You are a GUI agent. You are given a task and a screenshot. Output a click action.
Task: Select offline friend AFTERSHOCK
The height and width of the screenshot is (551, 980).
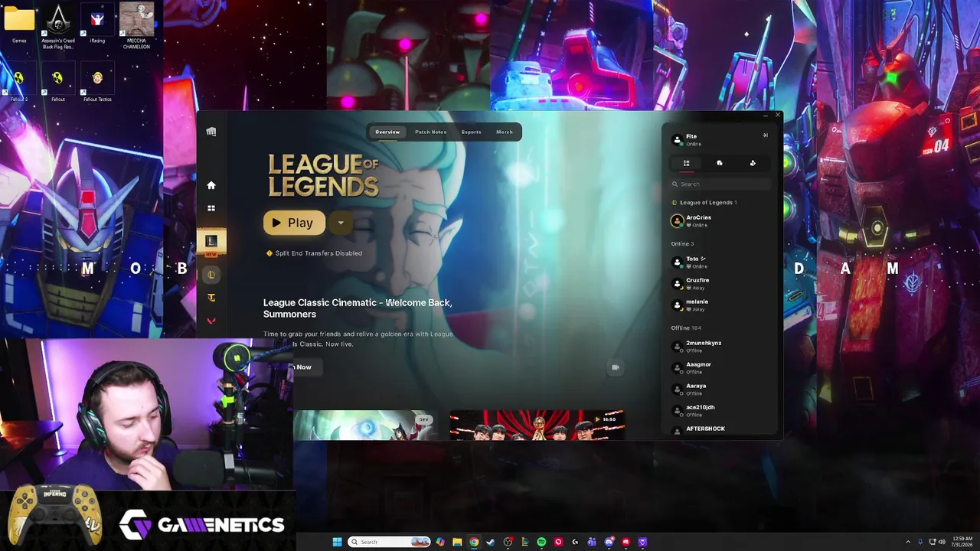tap(720, 429)
